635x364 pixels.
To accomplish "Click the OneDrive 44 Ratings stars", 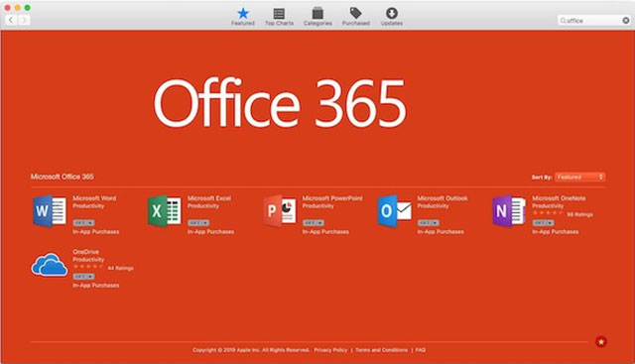I will [88, 267].
